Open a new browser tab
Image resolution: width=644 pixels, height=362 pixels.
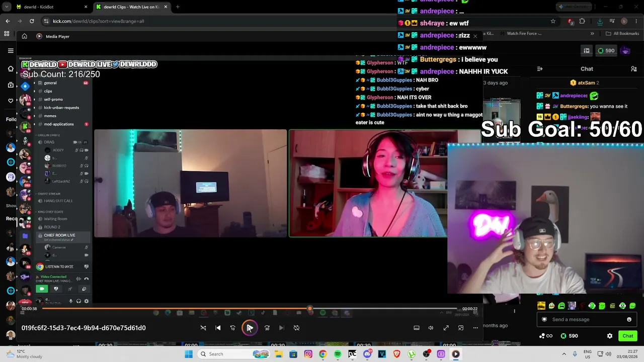(178, 7)
